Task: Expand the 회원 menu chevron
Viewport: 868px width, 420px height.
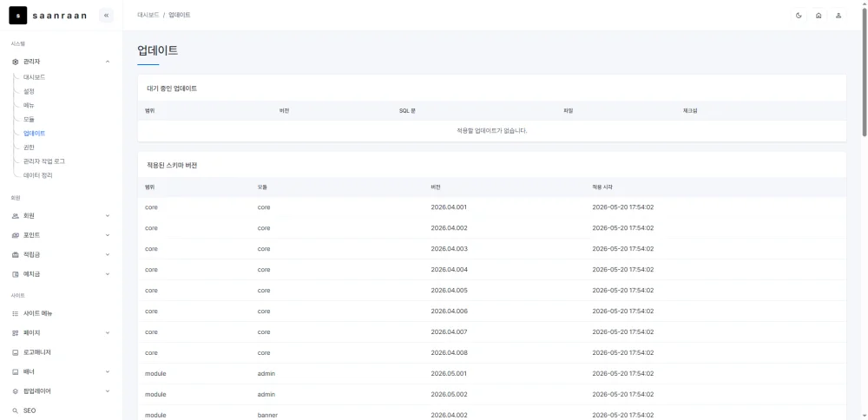Action: [108, 216]
